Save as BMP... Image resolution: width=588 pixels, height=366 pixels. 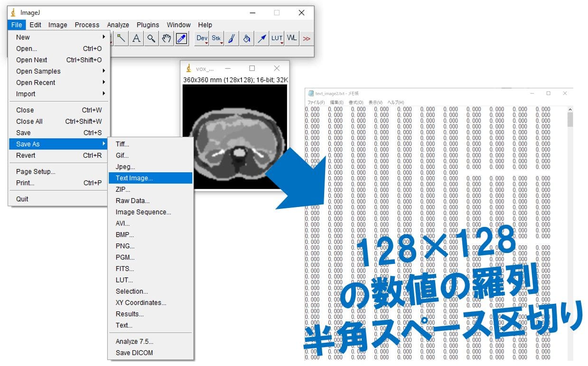pos(150,235)
